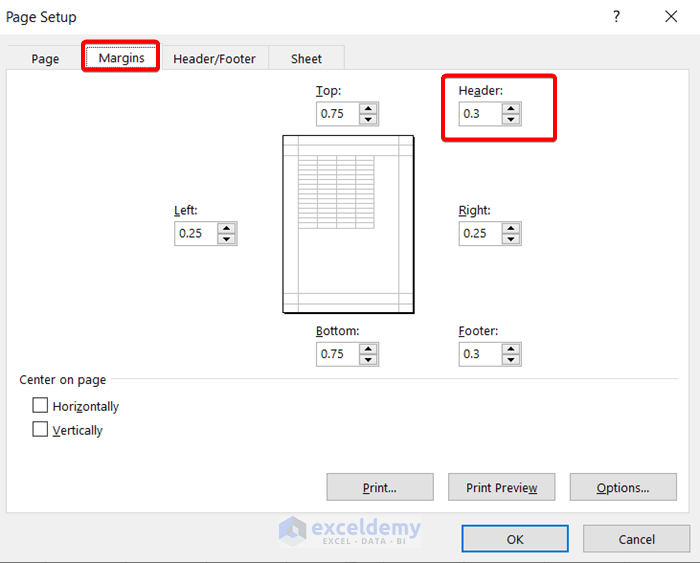Click the question mark help icon
700x563 pixels.
(x=617, y=17)
